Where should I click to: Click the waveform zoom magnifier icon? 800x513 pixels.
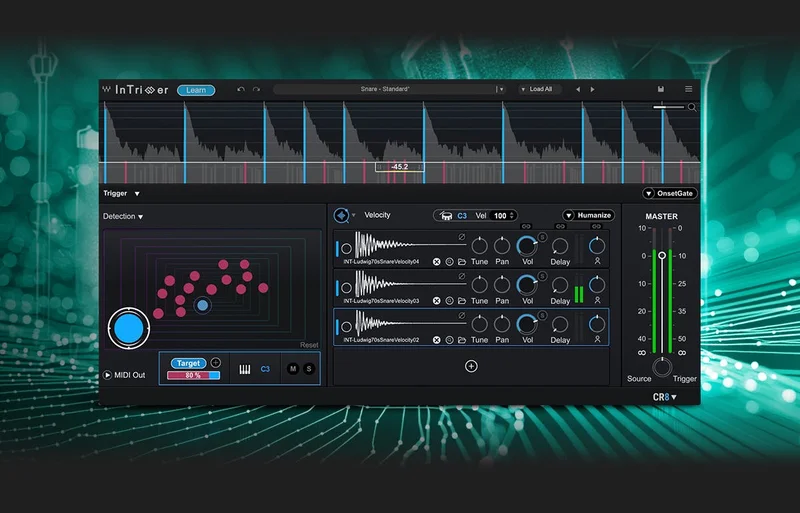coord(692,107)
